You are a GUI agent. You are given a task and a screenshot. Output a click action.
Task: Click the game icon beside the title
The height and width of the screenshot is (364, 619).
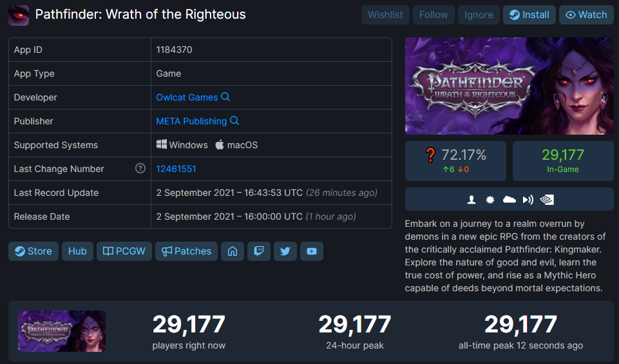pos(19,15)
